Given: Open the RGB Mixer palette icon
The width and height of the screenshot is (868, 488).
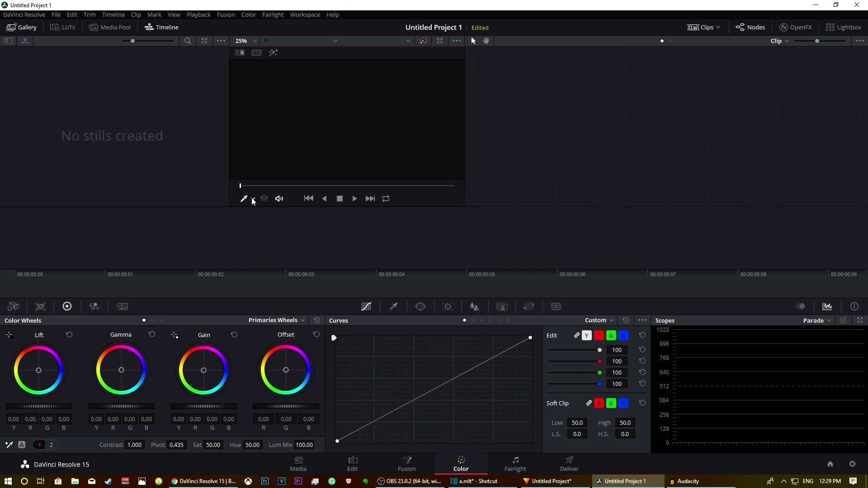Looking at the screenshot, I should pyautogui.click(x=94, y=306).
